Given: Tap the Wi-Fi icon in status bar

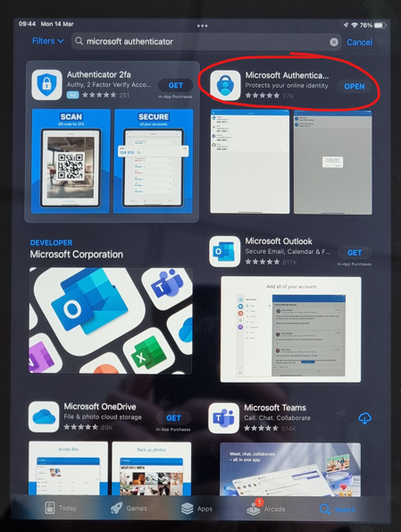Looking at the screenshot, I should pos(355,25).
